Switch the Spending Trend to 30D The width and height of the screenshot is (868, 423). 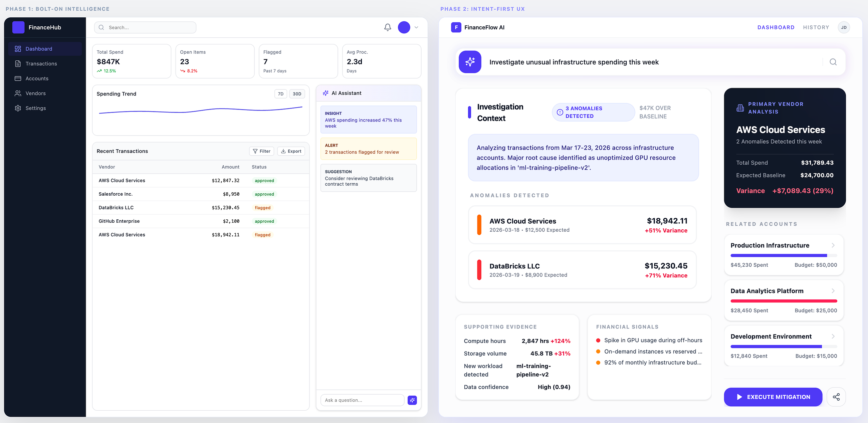(x=297, y=94)
